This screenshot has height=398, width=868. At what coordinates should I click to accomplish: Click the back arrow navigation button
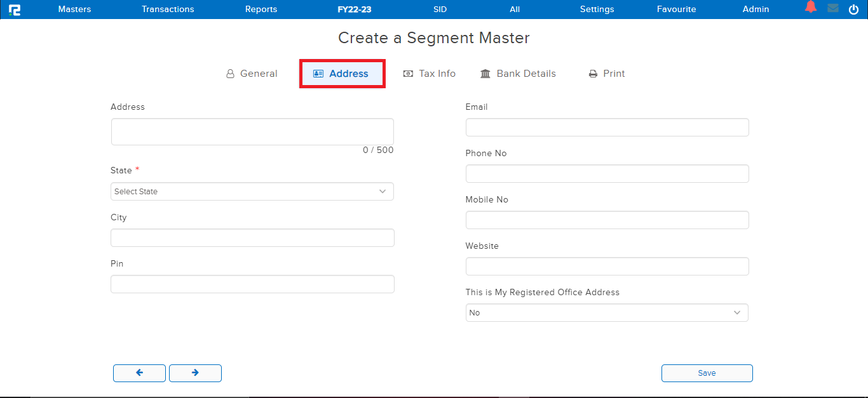pyautogui.click(x=139, y=373)
